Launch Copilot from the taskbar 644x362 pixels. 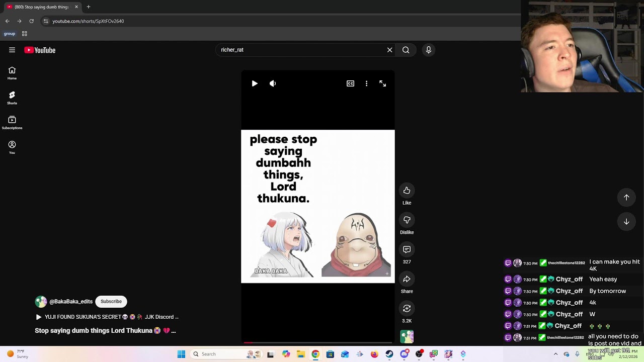[286, 354]
